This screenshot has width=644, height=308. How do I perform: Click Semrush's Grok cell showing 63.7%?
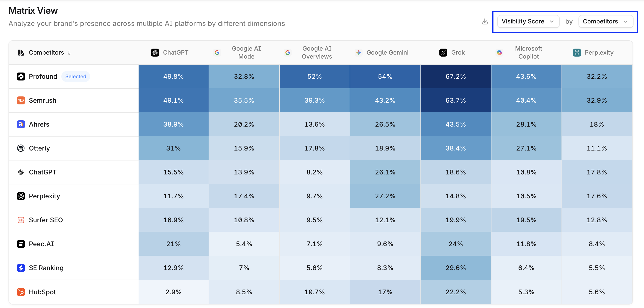pos(456,100)
